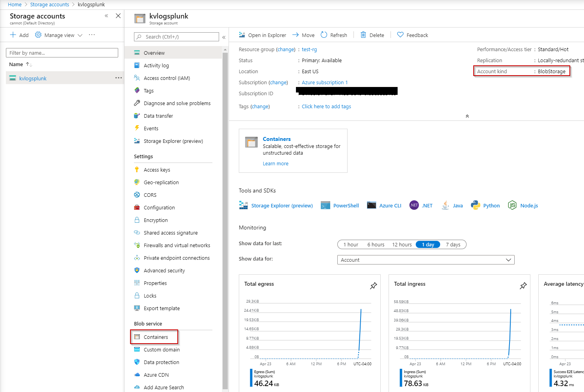Click the Events lightning icon
The height and width of the screenshot is (392, 584).
click(x=137, y=128)
